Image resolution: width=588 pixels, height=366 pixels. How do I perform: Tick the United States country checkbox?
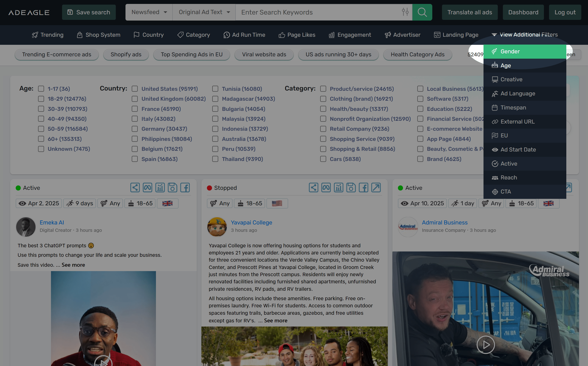pyautogui.click(x=135, y=89)
